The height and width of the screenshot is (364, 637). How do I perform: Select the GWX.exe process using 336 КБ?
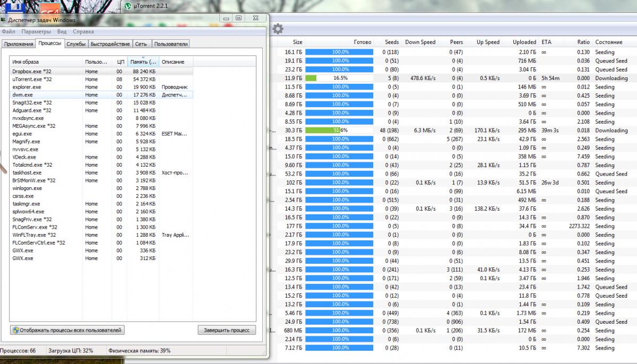(101, 250)
